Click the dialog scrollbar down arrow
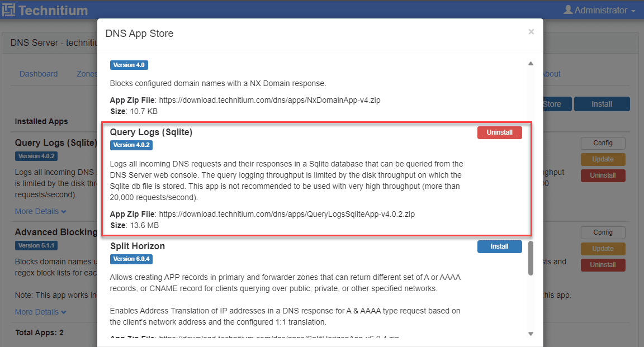 tap(531, 334)
